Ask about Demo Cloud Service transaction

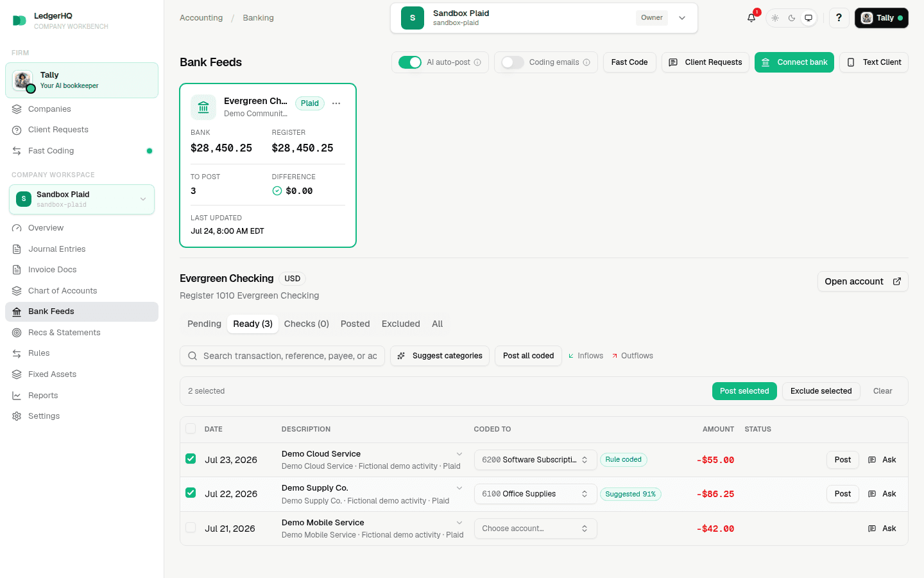(882, 460)
